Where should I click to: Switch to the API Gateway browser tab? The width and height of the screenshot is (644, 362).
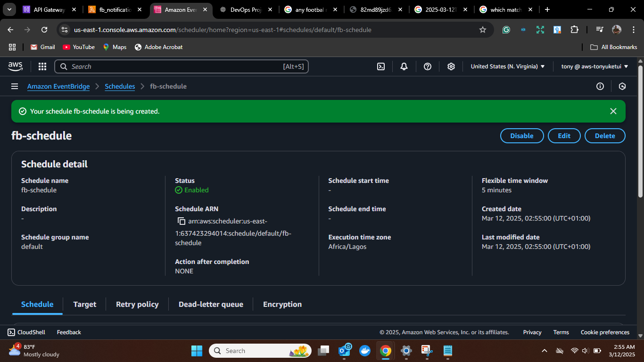(49, 9)
